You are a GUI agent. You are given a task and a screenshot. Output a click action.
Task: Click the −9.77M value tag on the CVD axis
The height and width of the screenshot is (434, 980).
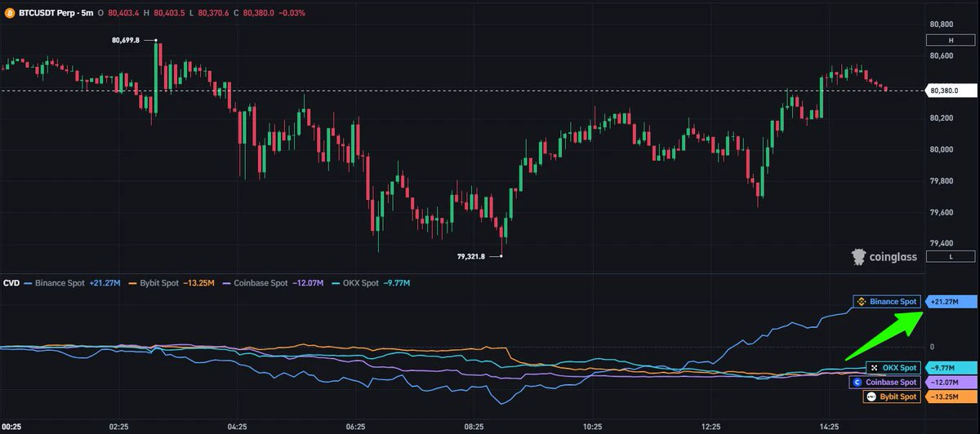pos(951,368)
